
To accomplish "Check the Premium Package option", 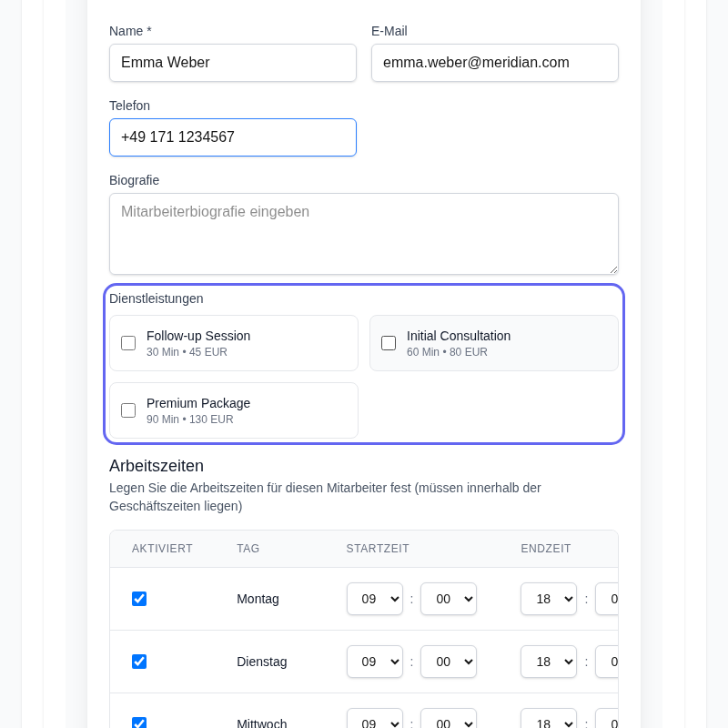I will click(128, 410).
